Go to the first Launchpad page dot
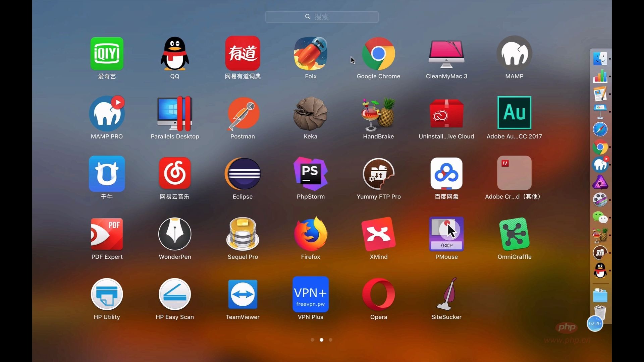The width and height of the screenshot is (644, 362). [312, 340]
